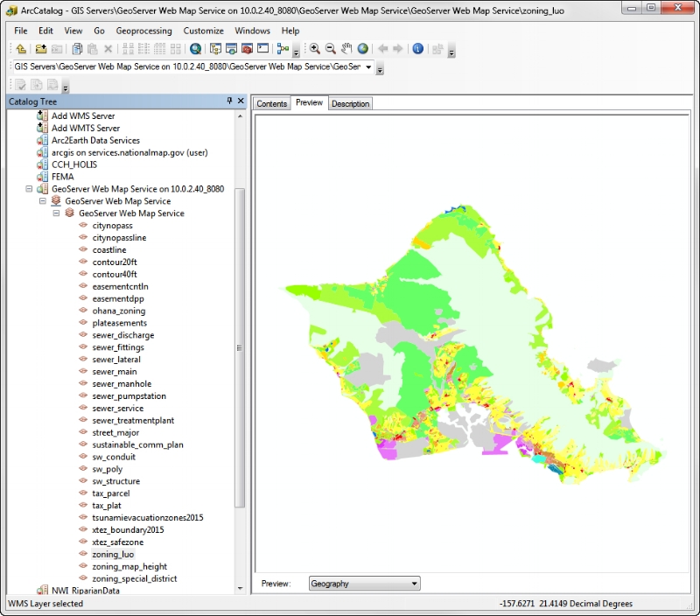Open the ModelBuilder window
Image resolution: width=700 pixels, height=616 pixels.
coord(283,49)
